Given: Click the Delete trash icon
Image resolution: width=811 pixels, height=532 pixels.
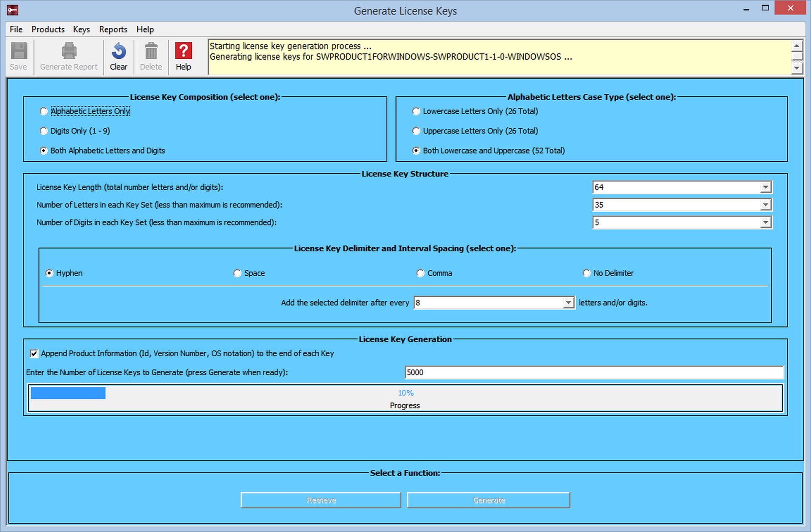Looking at the screenshot, I should pos(151,51).
